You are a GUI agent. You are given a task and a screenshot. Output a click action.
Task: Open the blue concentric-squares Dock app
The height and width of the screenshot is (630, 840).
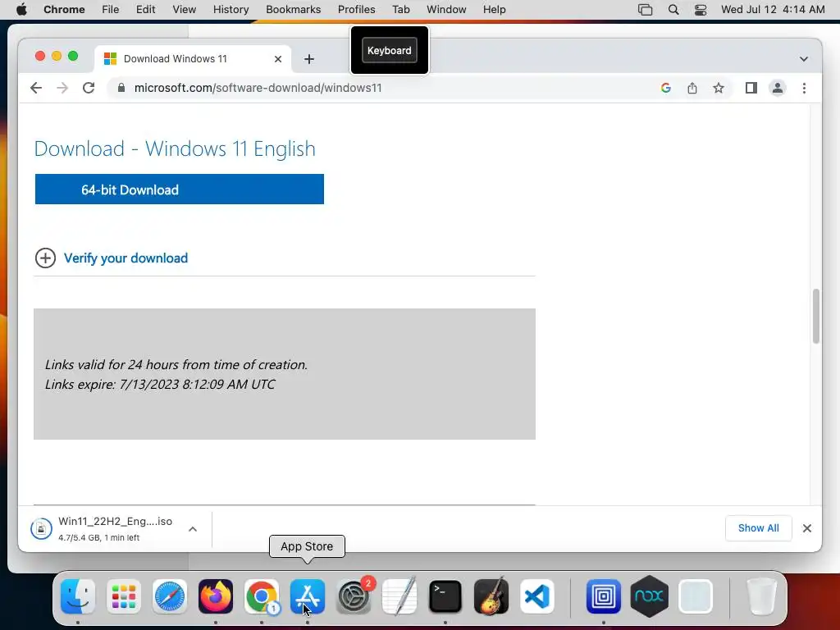(x=604, y=596)
